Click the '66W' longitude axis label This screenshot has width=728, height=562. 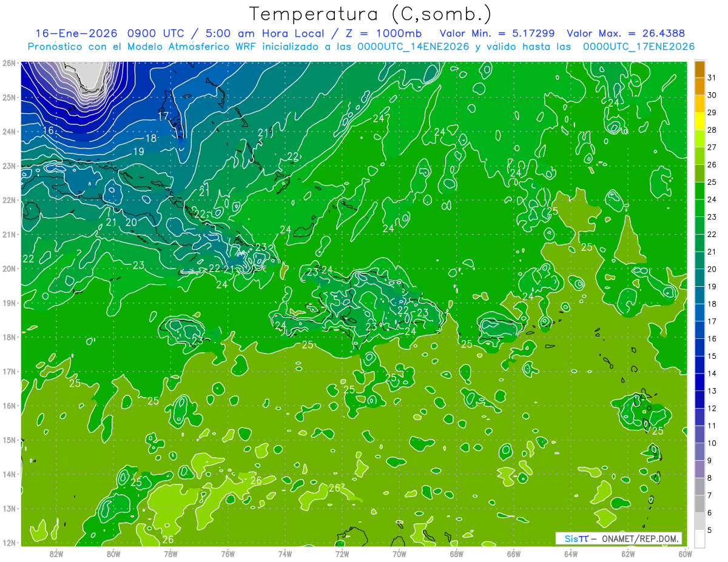(514, 554)
